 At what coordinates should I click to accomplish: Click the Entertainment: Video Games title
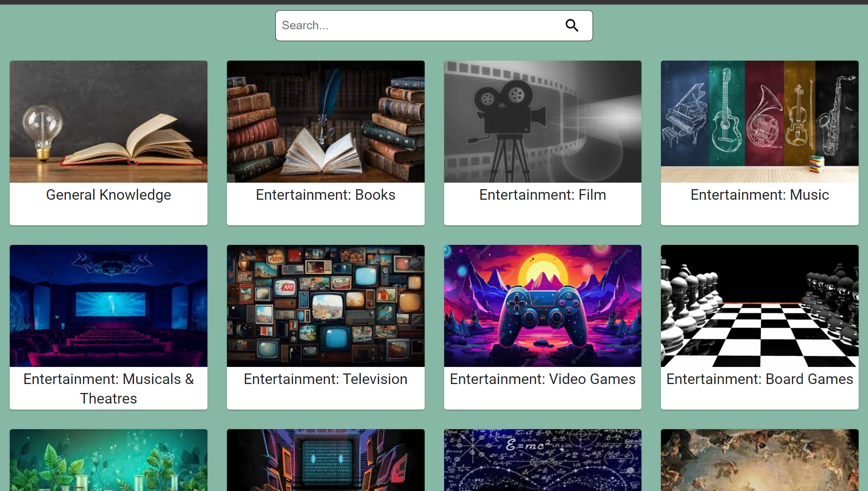coord(543,379)
